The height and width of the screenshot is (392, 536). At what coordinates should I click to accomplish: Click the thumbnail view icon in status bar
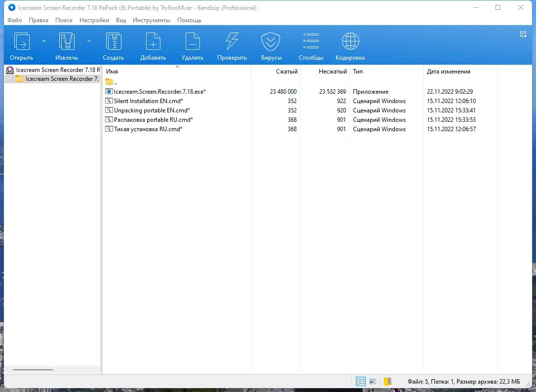(x=373, y=382)
